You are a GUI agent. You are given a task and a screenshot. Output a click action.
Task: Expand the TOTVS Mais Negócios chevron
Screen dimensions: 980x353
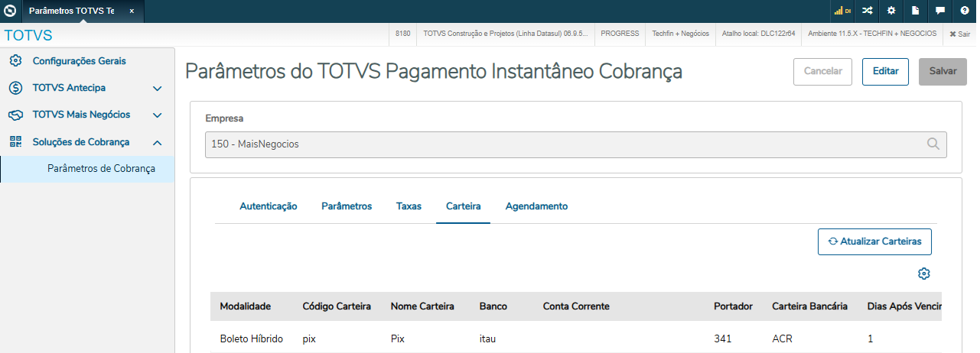click(158, 115)
